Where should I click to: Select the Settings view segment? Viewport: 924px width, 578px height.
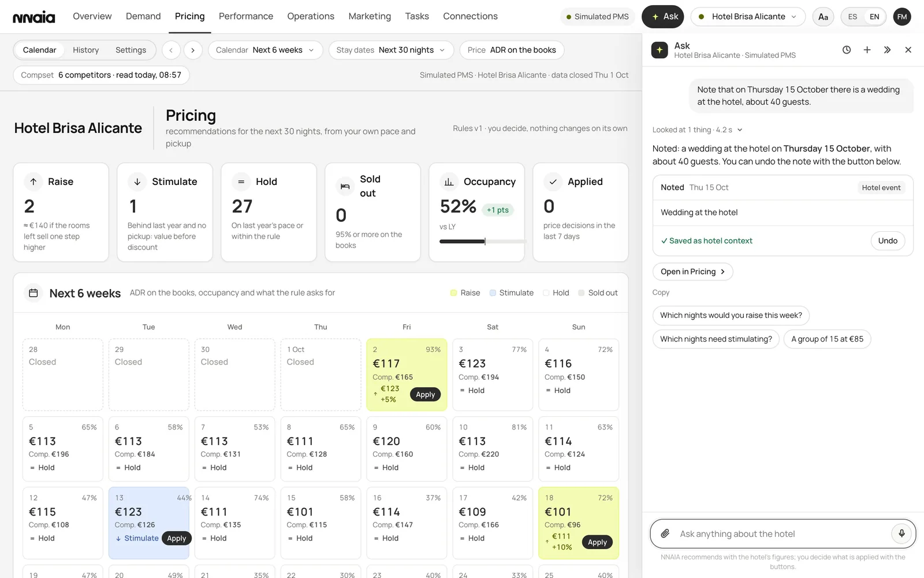tap(131, 50)
